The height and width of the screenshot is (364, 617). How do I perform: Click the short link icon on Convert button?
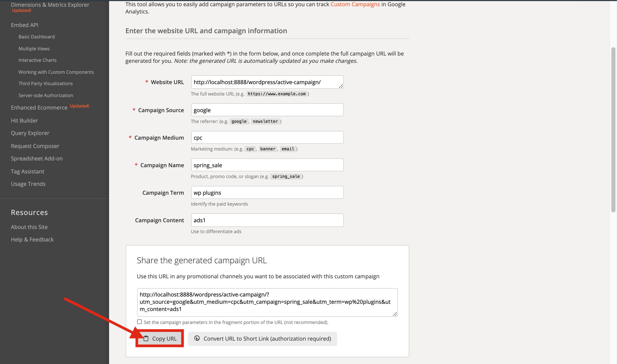pos(197,338)
